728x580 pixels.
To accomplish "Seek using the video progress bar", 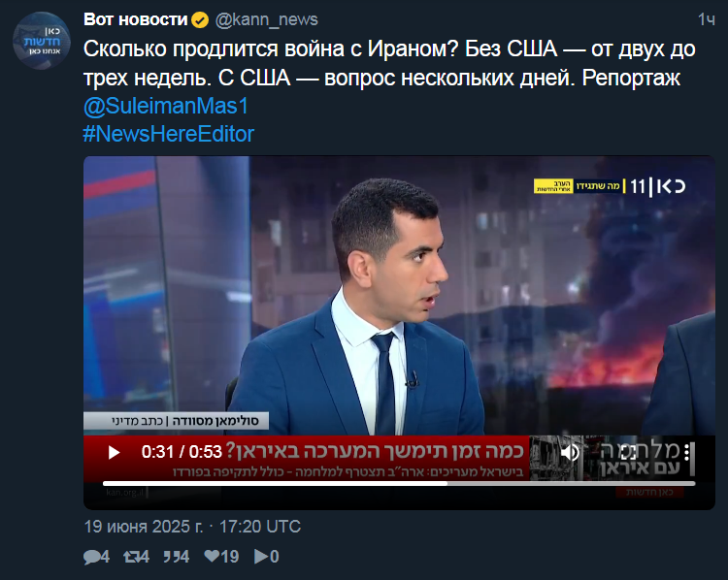I will [x=399, y=483].
